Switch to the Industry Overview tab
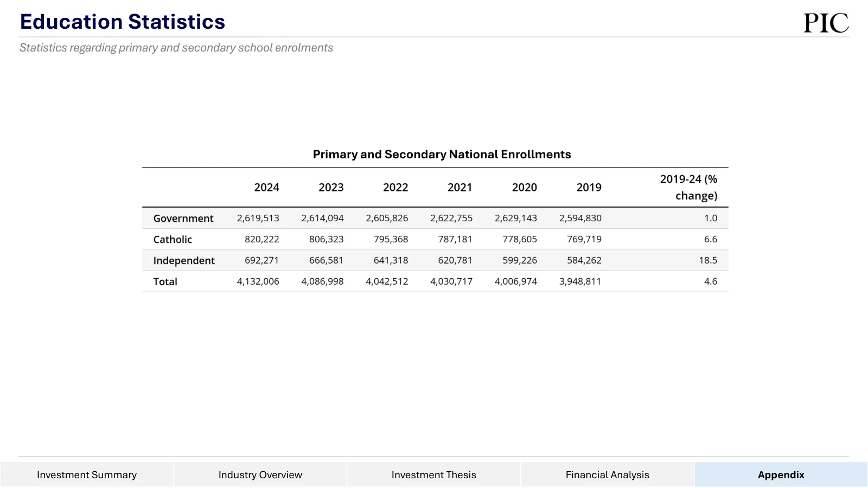 click(x=260, y=474)
